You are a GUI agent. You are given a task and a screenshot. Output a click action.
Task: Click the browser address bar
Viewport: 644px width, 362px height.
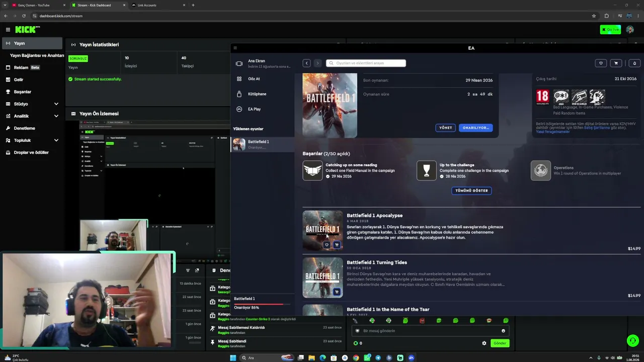click(312, 16)
